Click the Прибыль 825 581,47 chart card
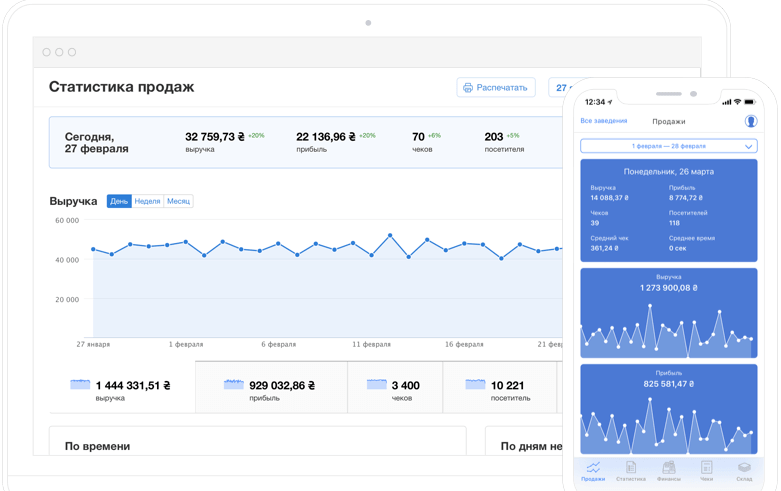This screenshot has height=491, width=781. [668, 409]
